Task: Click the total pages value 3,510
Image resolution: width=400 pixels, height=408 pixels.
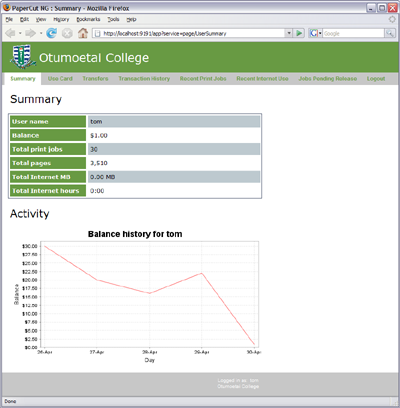Action: 99,163
